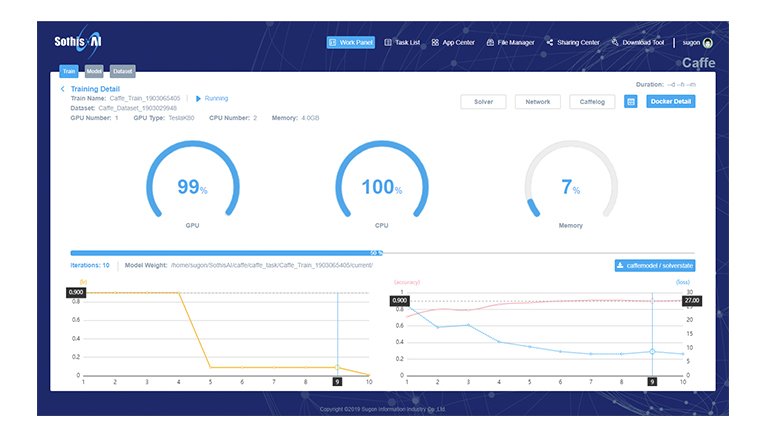Download caffemodel / solverstate
The image size is (768, 432).
coord(655,265)
